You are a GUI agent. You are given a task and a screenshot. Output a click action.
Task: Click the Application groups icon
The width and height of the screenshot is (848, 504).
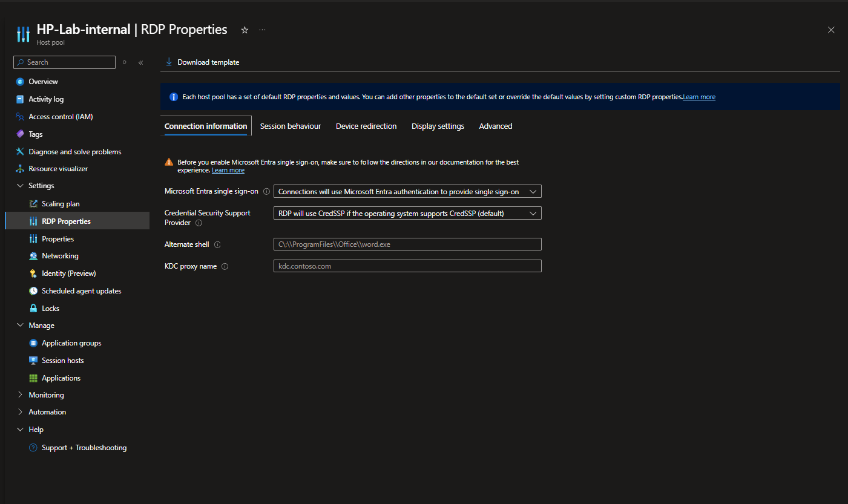click(x=33, y=343)
